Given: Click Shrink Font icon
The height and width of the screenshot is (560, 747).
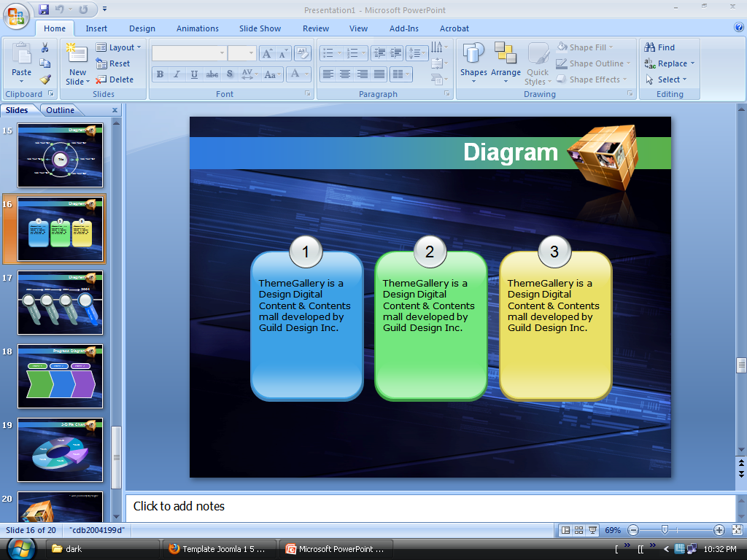Looking at the screenshot, I should pyautogui.click(x=283, y=53).
